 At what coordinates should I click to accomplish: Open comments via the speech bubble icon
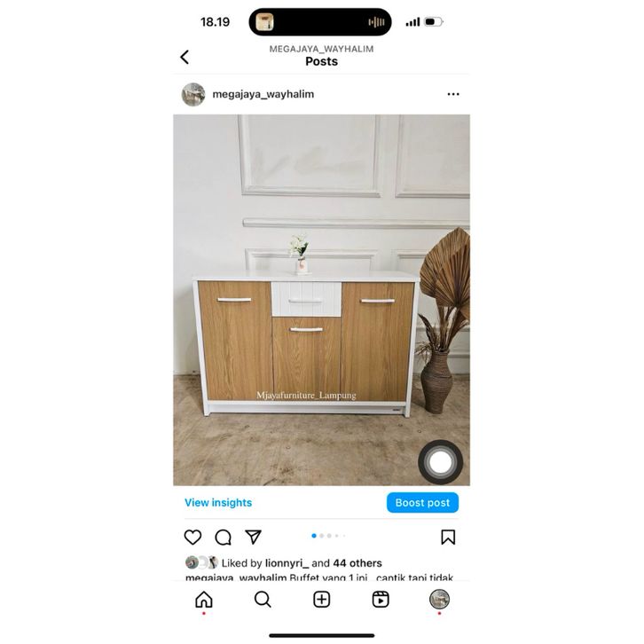pyautogui.click(x=223, y=538)
